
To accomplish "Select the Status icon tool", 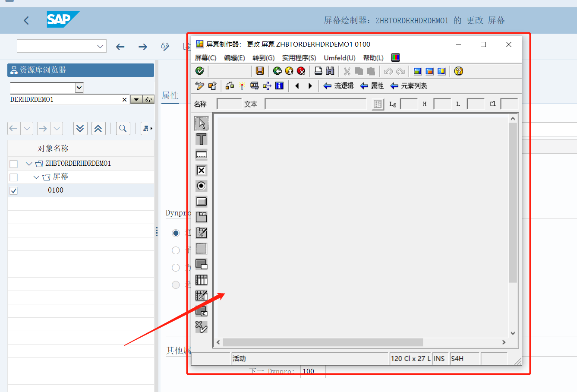I will 201,326.
